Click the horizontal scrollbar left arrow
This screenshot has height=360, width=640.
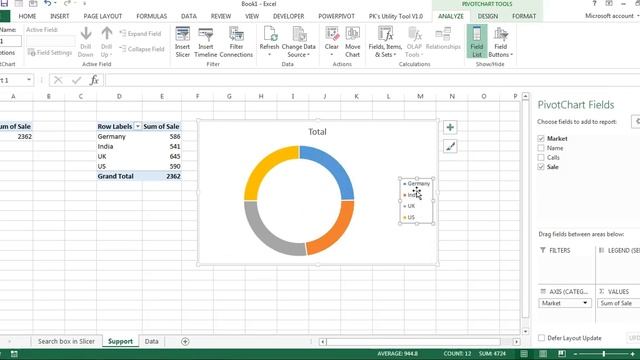tap(322, 342)
